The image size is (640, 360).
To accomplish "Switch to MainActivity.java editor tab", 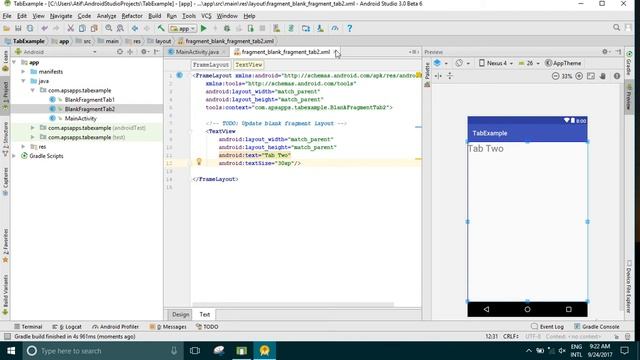I will (x=197, y=52).
